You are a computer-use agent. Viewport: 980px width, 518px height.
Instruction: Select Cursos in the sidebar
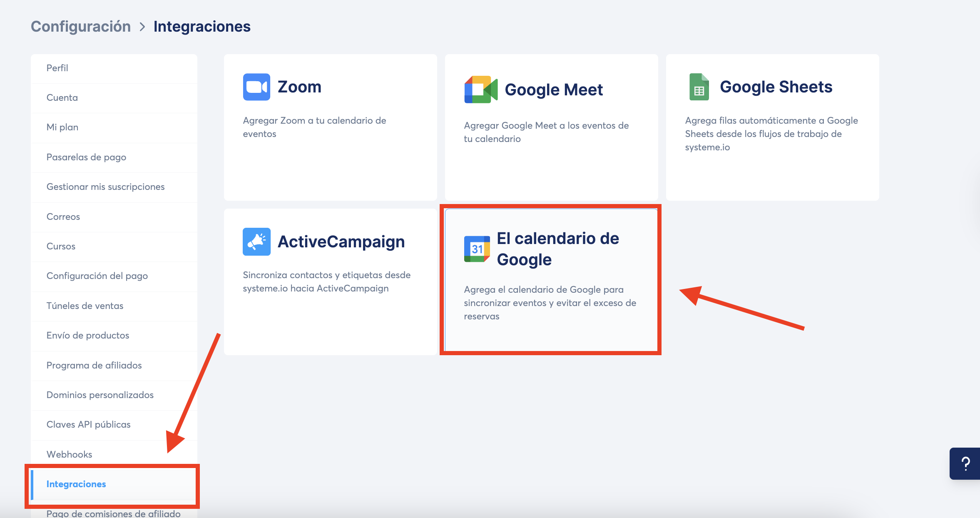coord(114,246)
